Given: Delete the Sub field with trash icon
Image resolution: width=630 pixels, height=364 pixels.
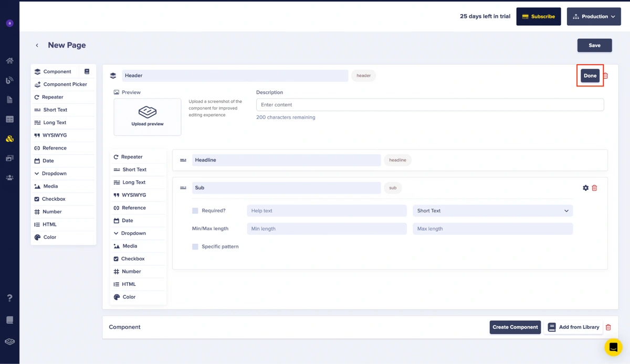Looking at the screenshot, I should point(594,188).
